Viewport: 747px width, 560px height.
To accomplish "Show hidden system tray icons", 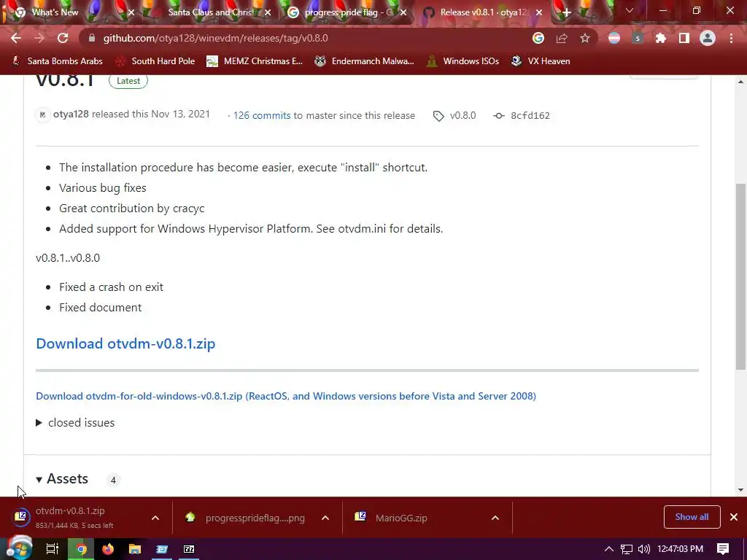I will [609, 549].
